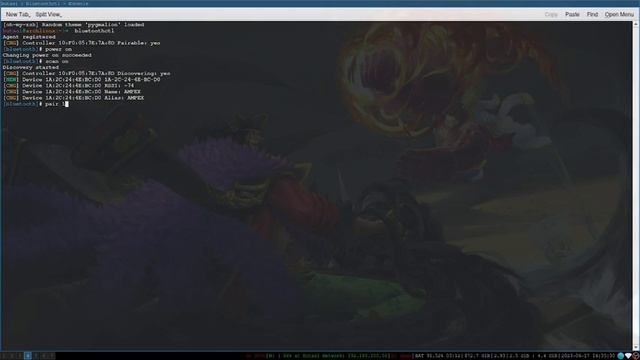
Task: Paste clipboard with the Paste button
Action: (572, 14)
